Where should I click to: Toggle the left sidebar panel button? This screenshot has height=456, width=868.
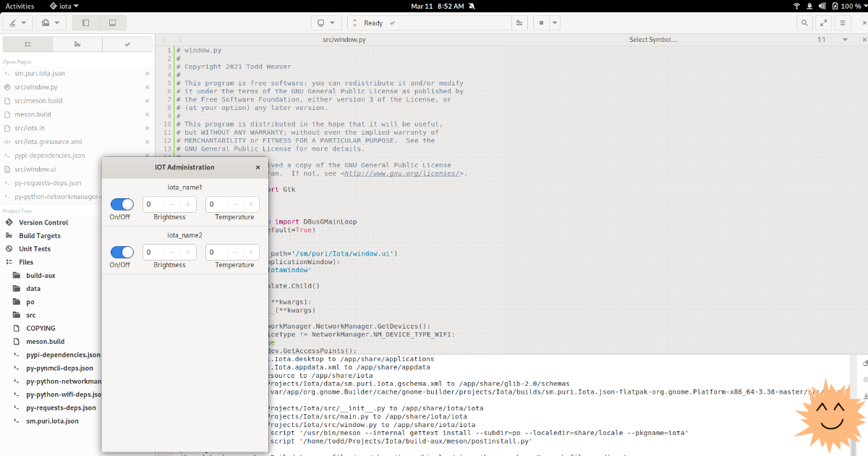(x=85, y=23)
